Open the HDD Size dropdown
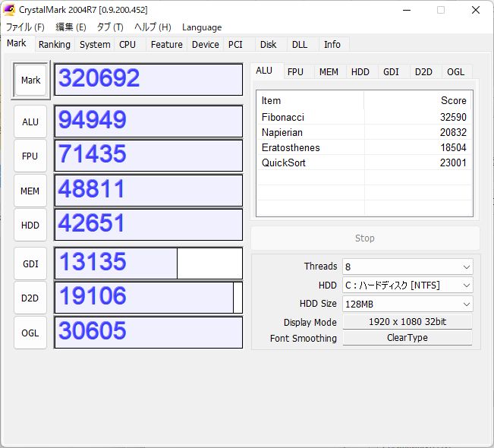The image size is (494, 448). pyautogui.click(x=407, y=304)
